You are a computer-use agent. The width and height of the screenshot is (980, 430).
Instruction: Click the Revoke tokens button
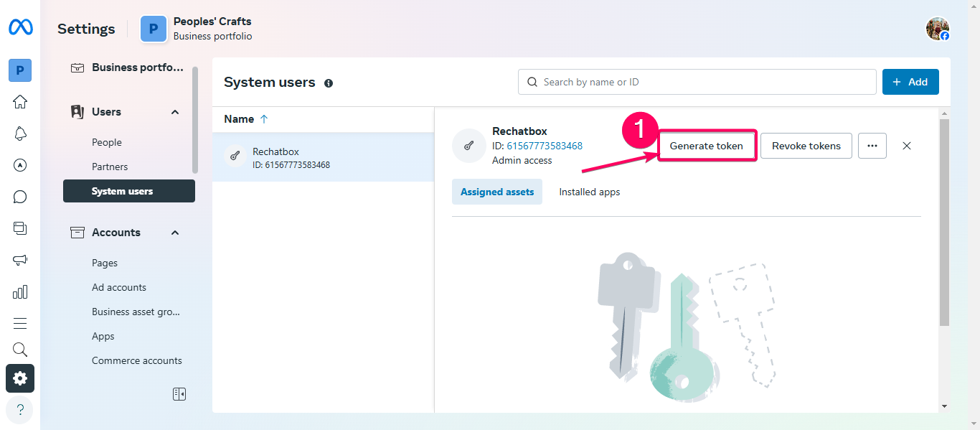806,146
